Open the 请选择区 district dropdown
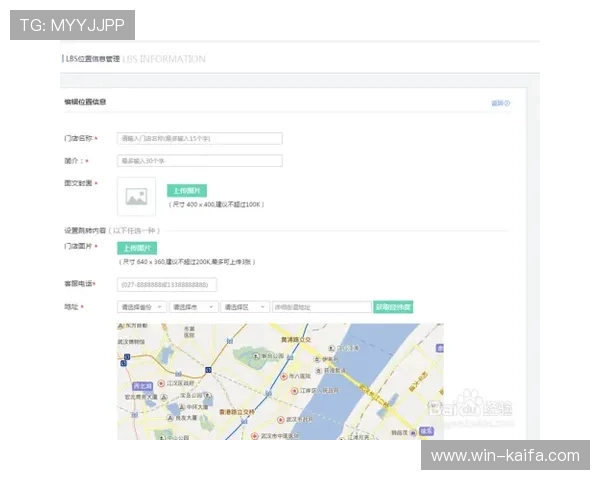Image resolution: width=600 pixels, height=480 pixels. 245,307
